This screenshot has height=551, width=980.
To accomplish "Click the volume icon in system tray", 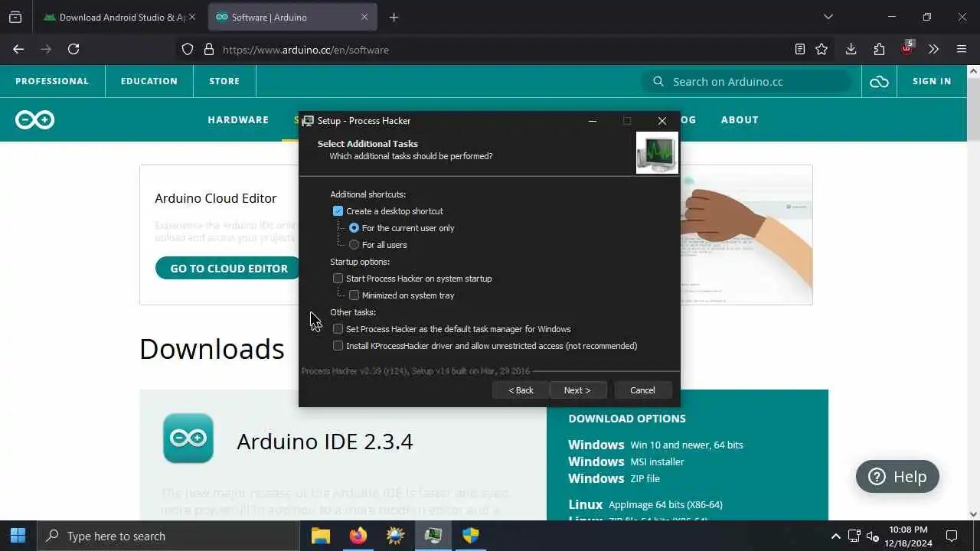I will 872,536.
